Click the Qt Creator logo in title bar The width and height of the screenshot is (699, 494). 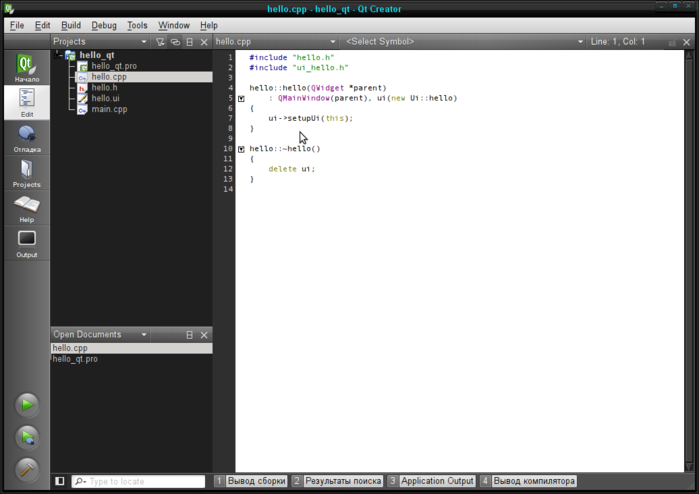pyautogui.click(x=9, y=8)
